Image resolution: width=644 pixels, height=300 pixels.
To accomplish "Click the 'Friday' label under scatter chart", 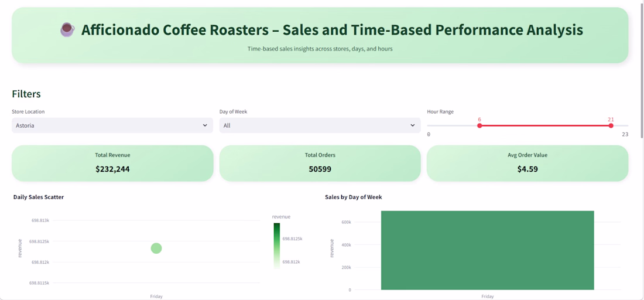I will [x=156, y=296].
